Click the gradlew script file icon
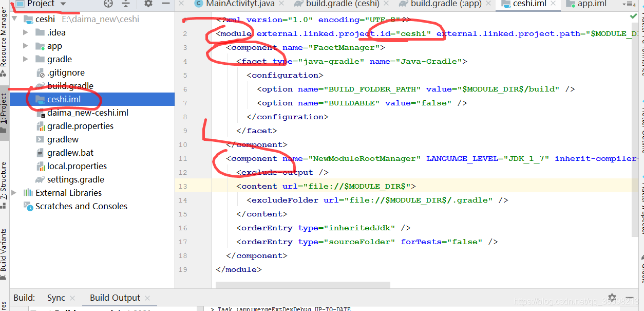This screenshot has height=311, width=644. 40,139
